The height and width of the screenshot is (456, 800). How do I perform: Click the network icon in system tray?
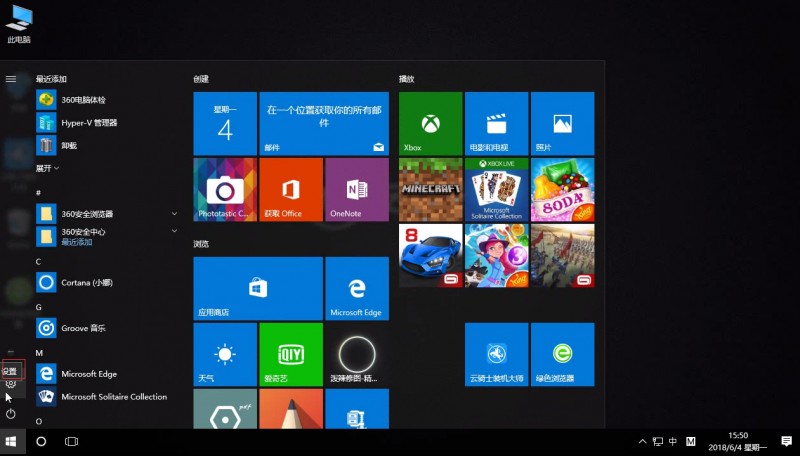pos(658,442)
